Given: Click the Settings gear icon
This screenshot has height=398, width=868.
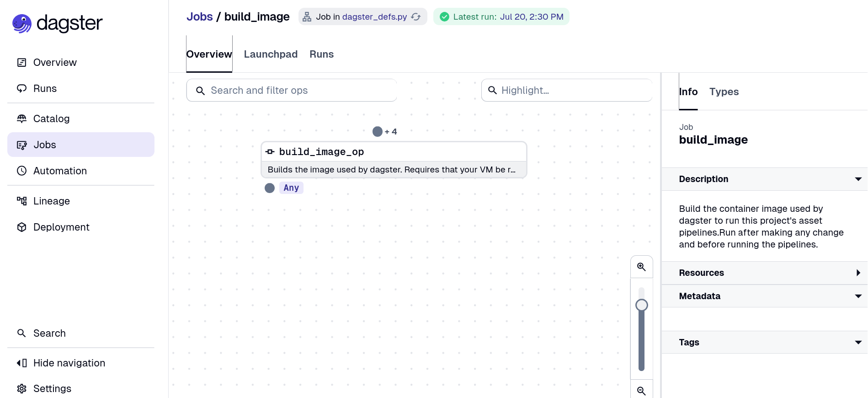Looking at the screenshot, I should 21,388.
